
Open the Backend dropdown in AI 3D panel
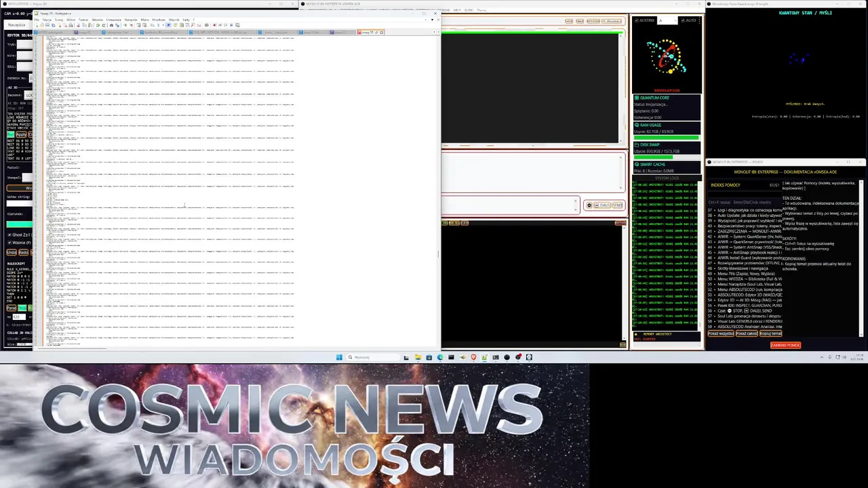(29, 96)
